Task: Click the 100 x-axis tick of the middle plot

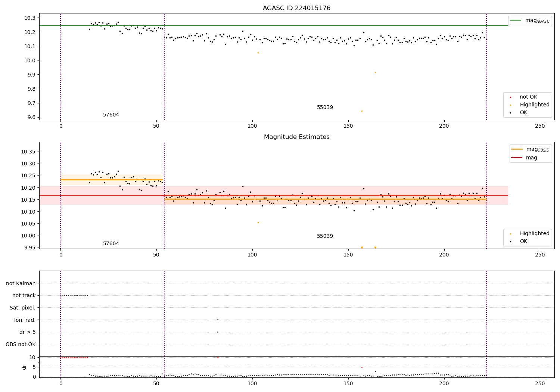Action: [252, 255]
